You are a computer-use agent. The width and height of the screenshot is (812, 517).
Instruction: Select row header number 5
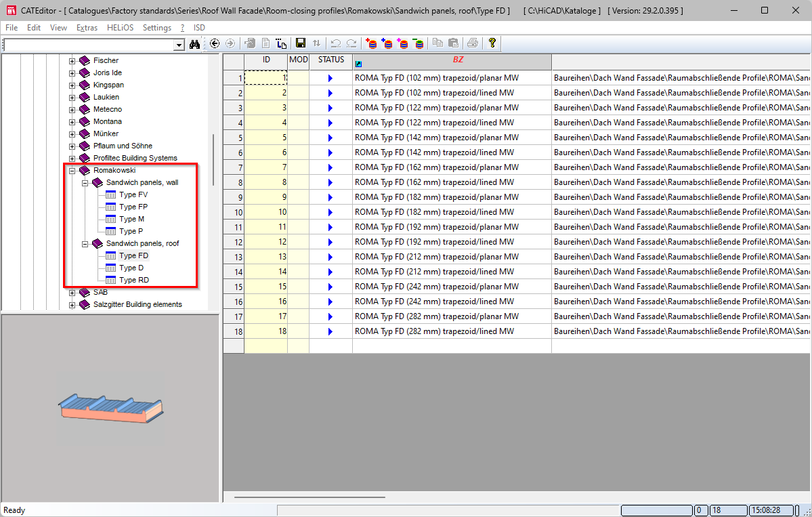pos(234,138)
